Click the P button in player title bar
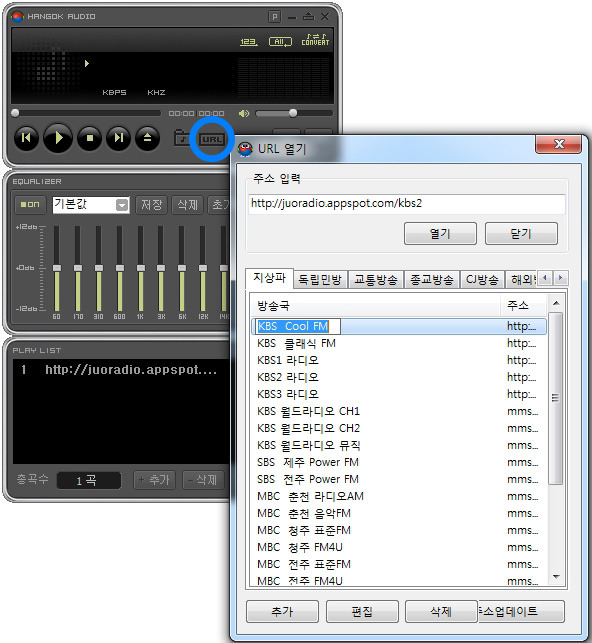Viewport: 592px width, 643px height. coord(275,17)
